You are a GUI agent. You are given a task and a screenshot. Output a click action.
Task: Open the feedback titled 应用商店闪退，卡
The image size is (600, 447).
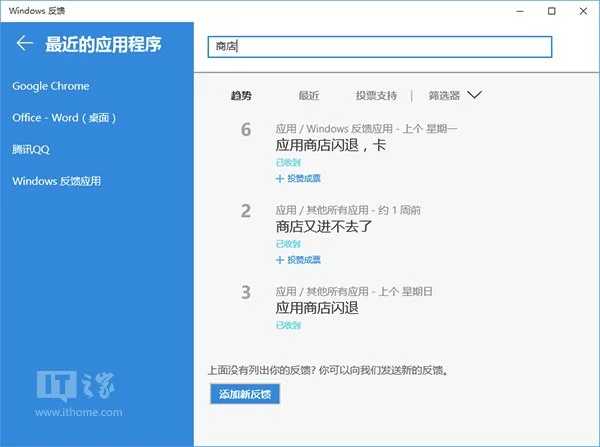(330, 145)
